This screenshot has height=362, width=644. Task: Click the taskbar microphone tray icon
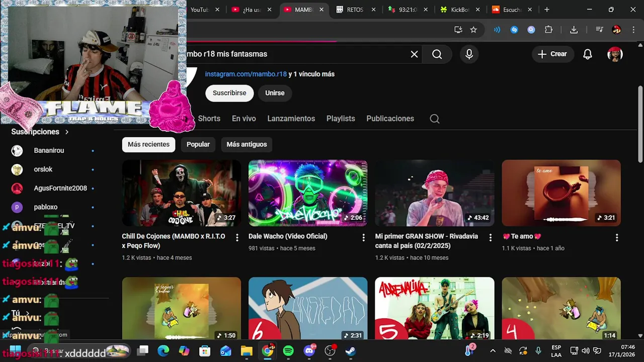[538, 351]
